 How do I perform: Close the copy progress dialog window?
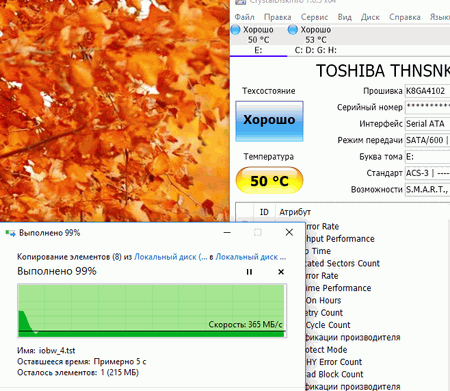pyautogui.click(x=289, y=232)
